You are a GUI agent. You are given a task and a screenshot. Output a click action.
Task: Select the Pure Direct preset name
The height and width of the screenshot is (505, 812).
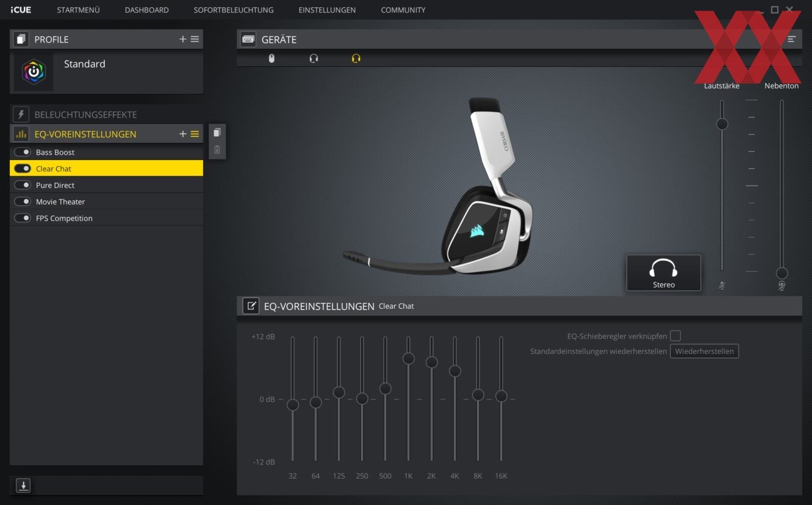[x=55, y=185]
